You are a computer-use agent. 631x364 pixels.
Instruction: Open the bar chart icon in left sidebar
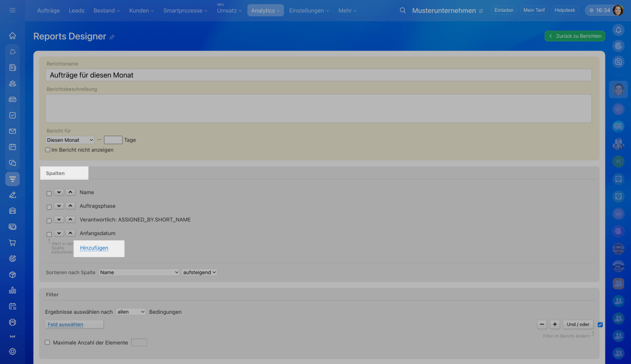click(x=12, y=291)
